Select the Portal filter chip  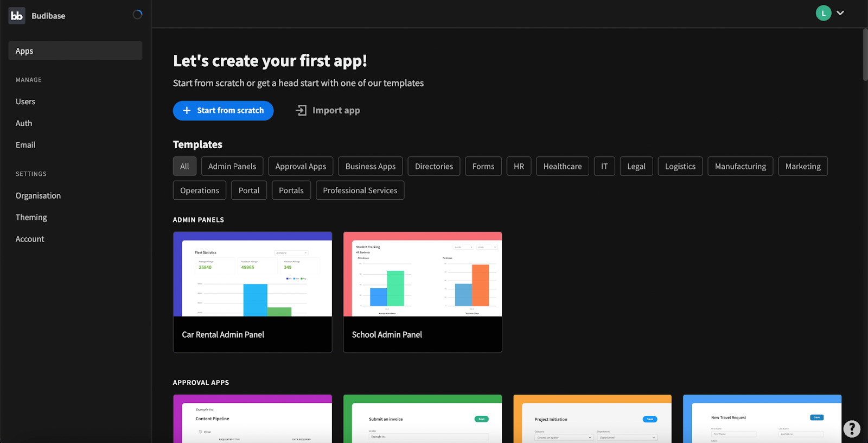[249, 191]
